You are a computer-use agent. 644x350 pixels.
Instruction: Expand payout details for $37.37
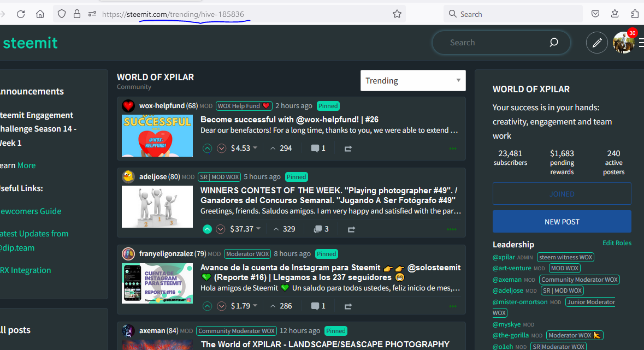pyautogui.click(x=258, y=229)
